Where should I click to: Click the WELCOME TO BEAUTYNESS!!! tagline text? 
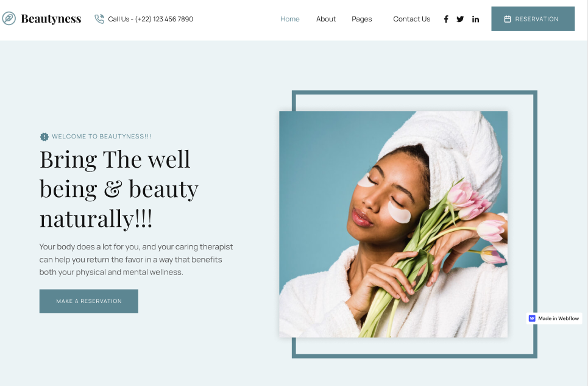pos(102,137)
